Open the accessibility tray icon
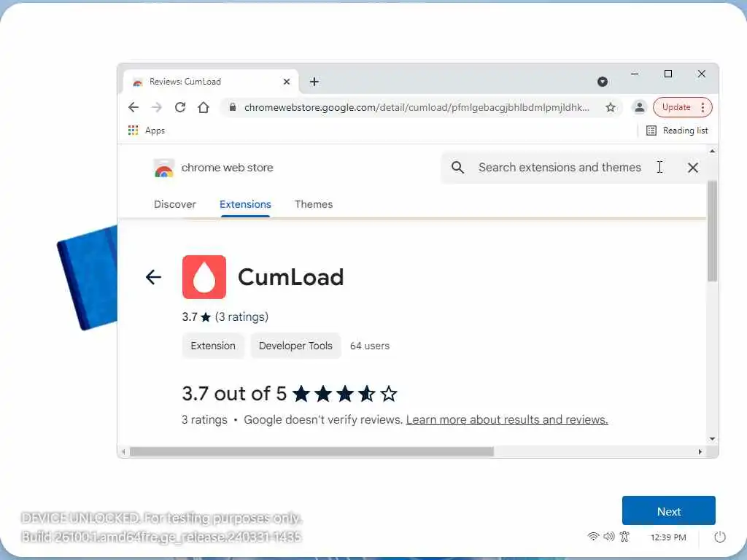This screenshot has height=560, width=747. tap(624, 537)
